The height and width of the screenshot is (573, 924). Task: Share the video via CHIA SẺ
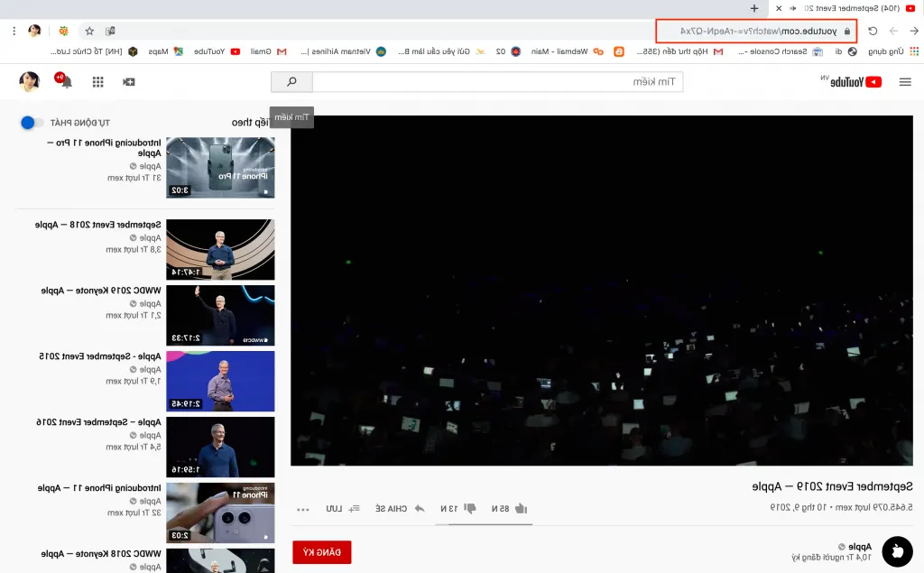click(400, 508)
